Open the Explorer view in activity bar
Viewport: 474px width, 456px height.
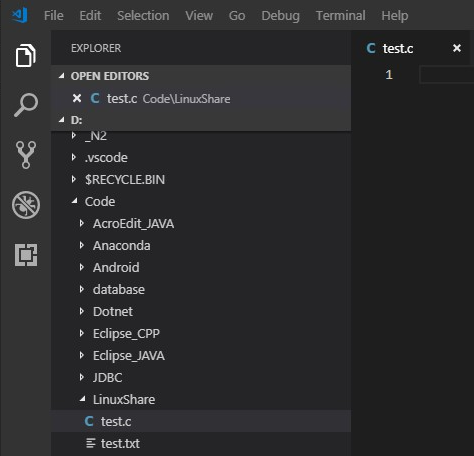pos(26,55)
